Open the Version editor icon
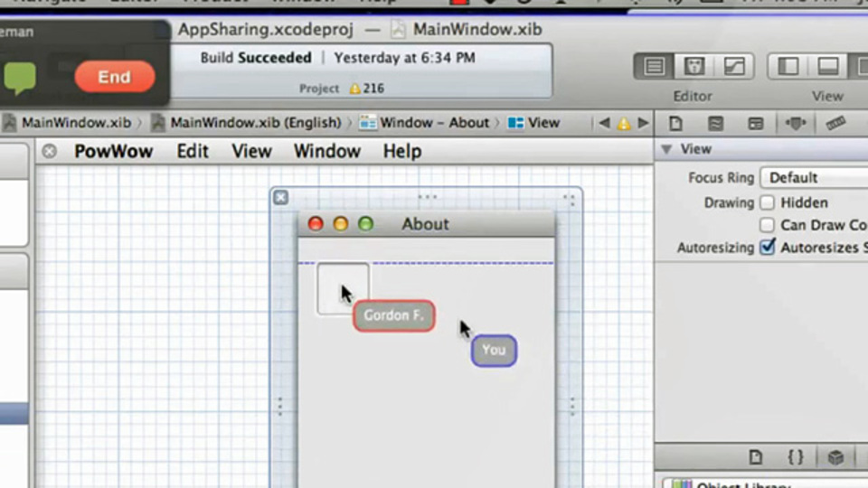The height and width of the screenshot is (488, 868). [x=734, y=66]
